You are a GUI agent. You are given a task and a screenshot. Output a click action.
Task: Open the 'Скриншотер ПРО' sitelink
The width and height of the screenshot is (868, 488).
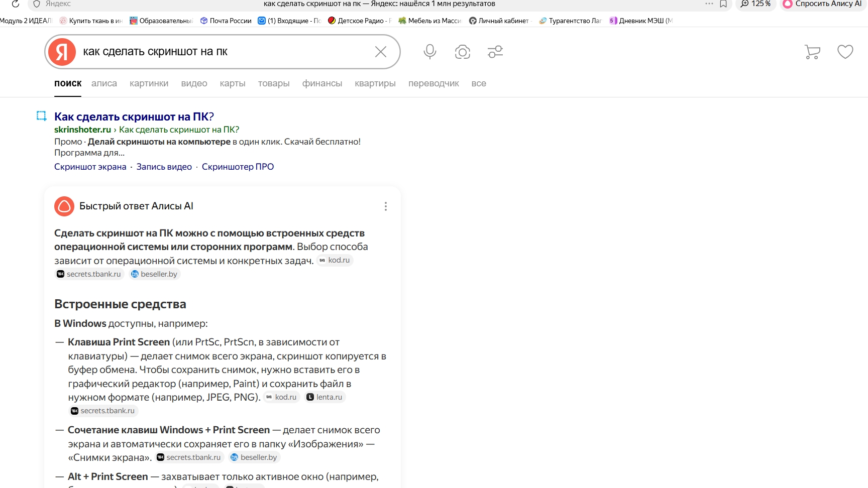click(x=238, y=167)
